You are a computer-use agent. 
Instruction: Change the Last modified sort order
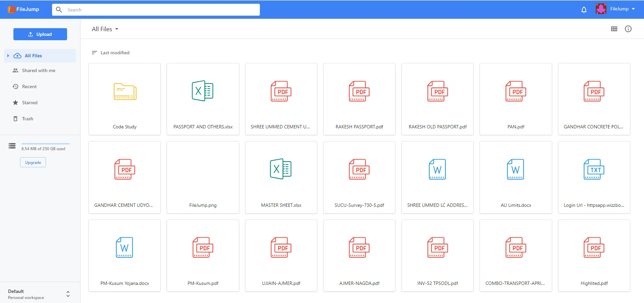click(111, 52)
